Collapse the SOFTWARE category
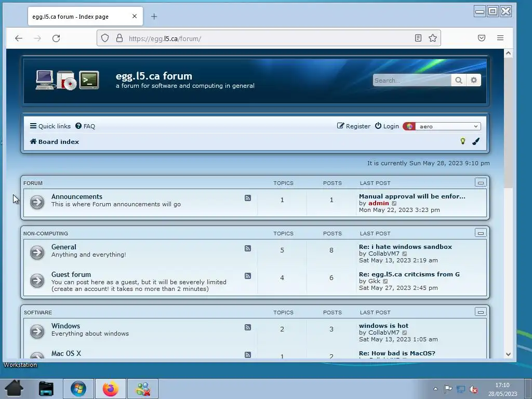This screenshot has width=532, height=399. coord(481,312)
